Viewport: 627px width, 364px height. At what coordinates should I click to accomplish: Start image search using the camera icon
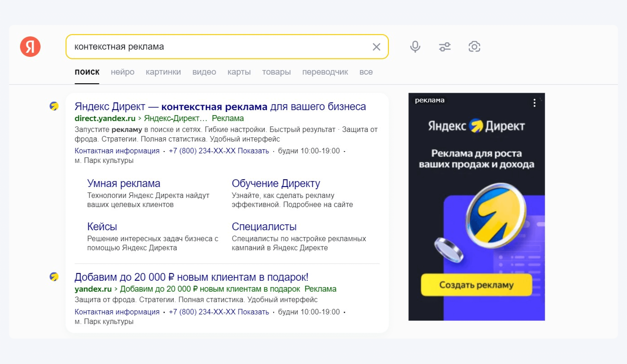(474, 47)
